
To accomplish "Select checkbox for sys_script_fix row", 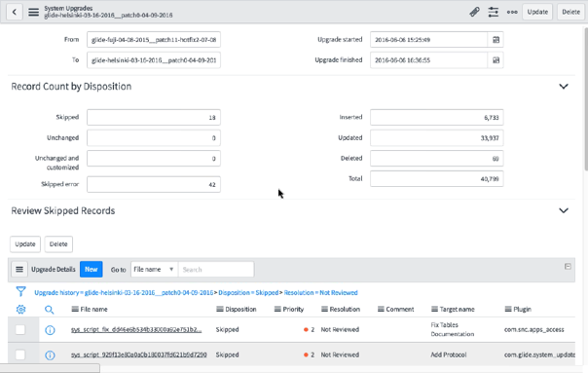I will pyautogui.click(x=20, y=329).
